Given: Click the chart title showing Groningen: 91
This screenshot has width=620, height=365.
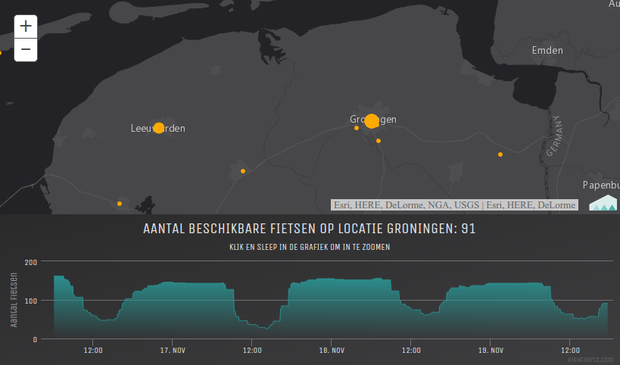Looking at the screenshot, I should tap(309, 229).
